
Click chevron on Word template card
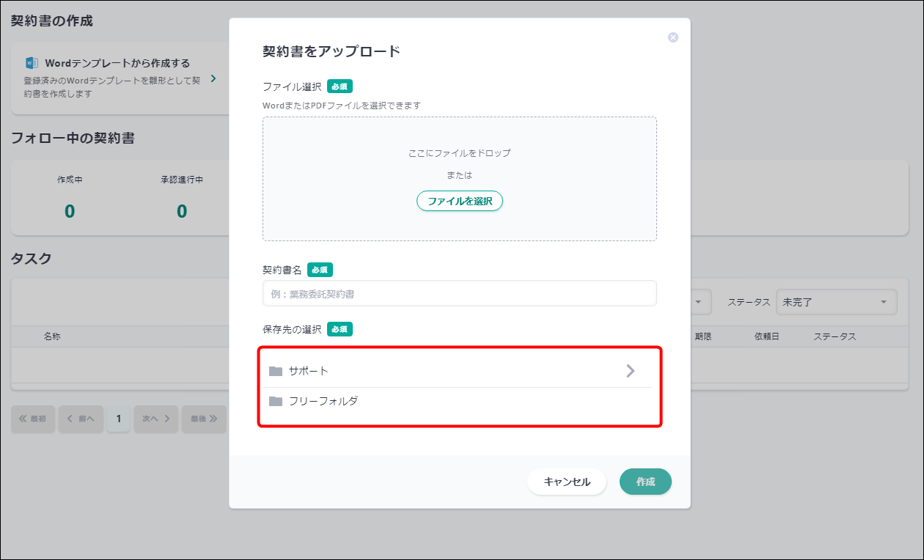tap(213, 78)
